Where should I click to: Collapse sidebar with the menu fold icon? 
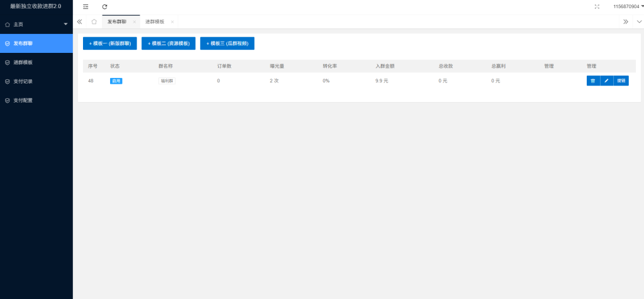click(x=86, y=6)
